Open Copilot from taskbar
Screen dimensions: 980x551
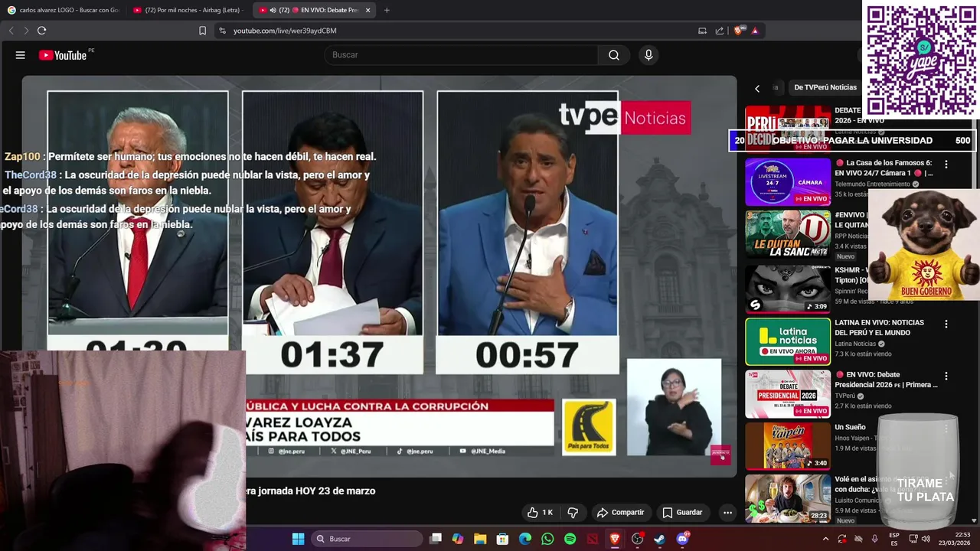point(458,539)
